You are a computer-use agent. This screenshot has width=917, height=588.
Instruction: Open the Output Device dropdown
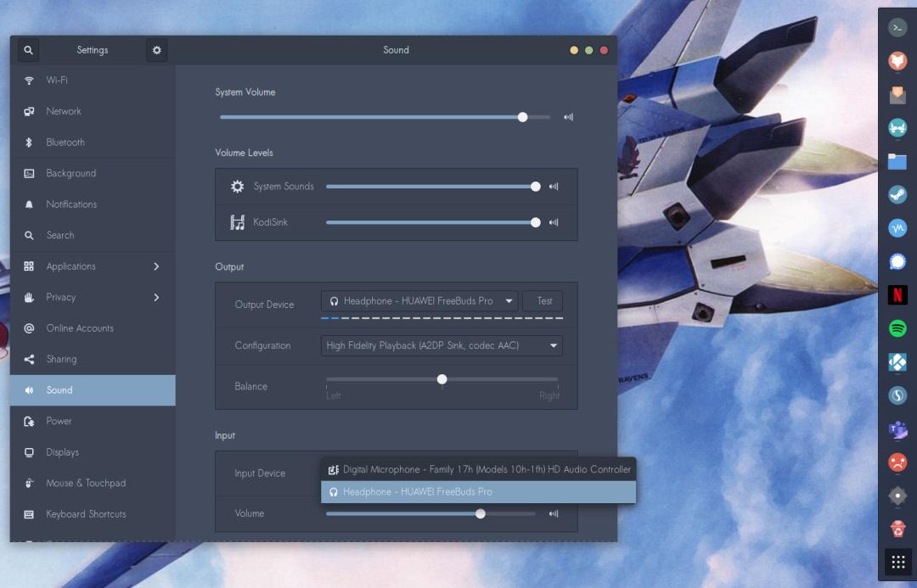[419, 301]
